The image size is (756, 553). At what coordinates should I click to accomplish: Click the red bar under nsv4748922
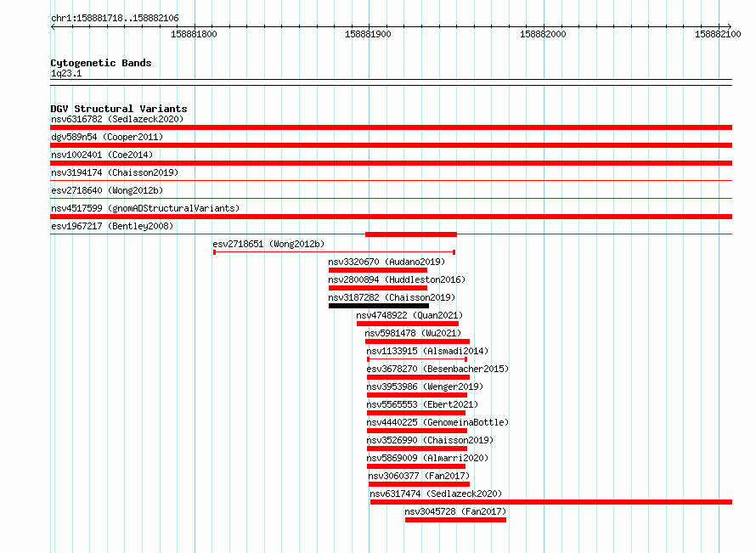pos(408,324)
